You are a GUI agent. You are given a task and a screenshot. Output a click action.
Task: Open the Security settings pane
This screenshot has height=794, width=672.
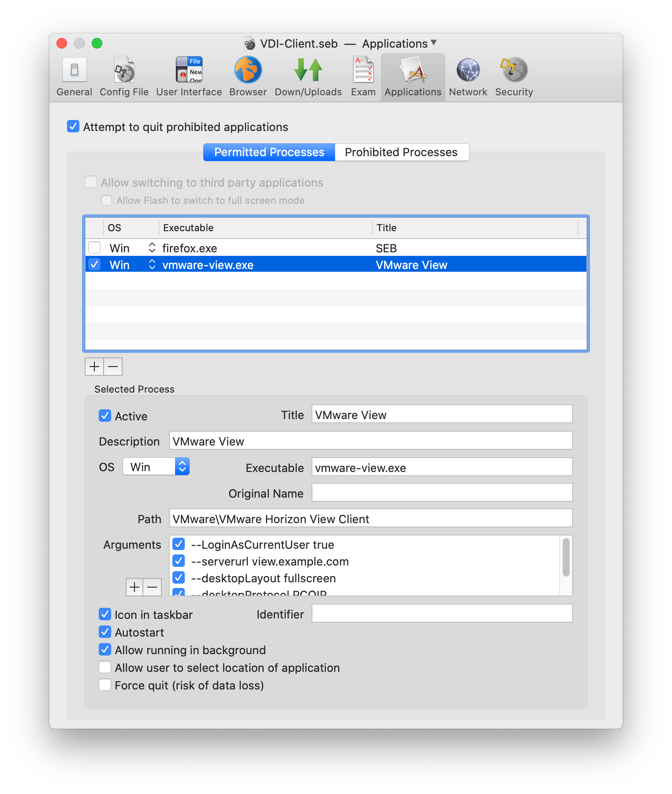[x=514, y=77]
